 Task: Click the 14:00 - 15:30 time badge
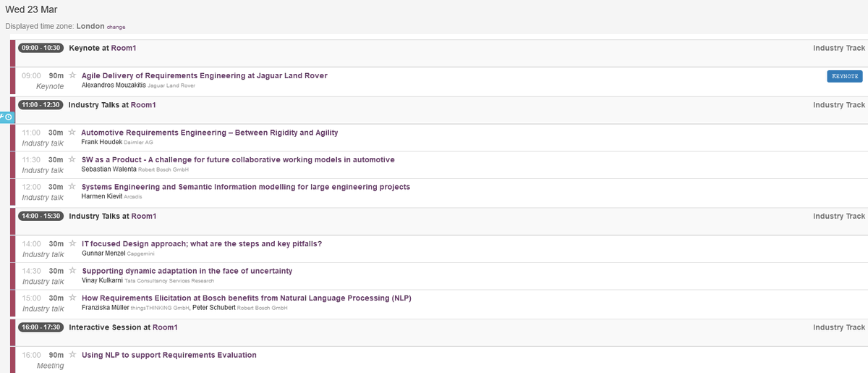point(41,216)
